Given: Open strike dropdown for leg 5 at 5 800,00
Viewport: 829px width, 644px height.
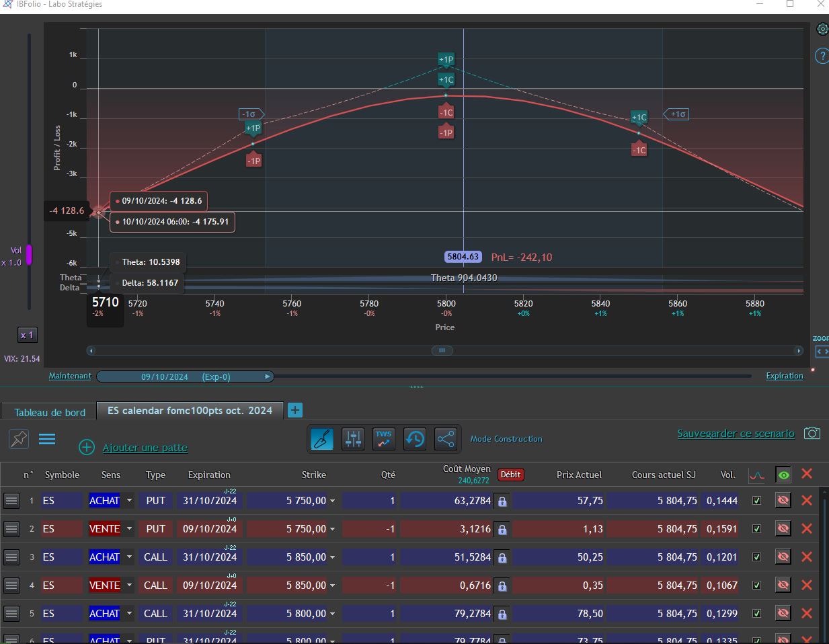Looking at the screenshot, I should 332,614.
